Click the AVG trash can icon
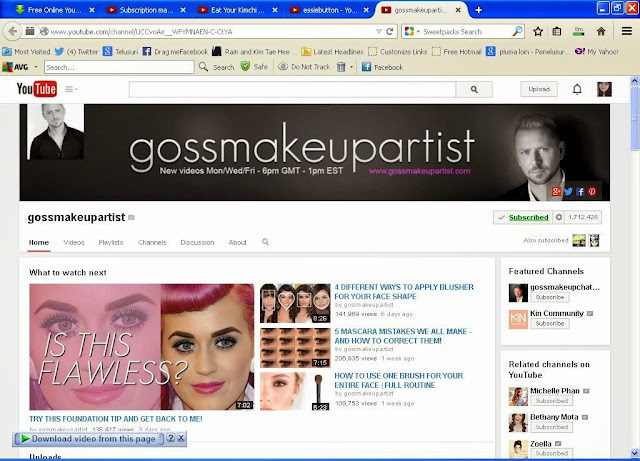Viewport: 640px width, 461px height. click(341, 67)
